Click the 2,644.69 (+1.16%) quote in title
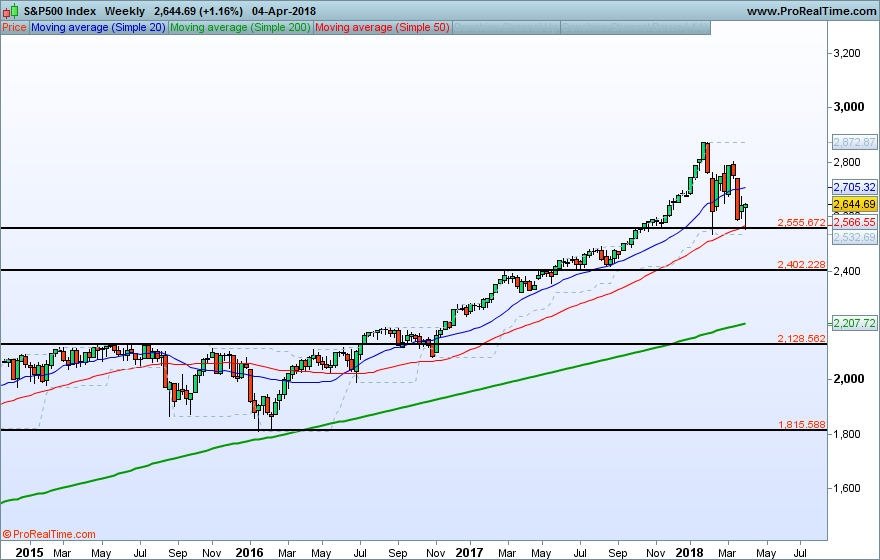 198,11
